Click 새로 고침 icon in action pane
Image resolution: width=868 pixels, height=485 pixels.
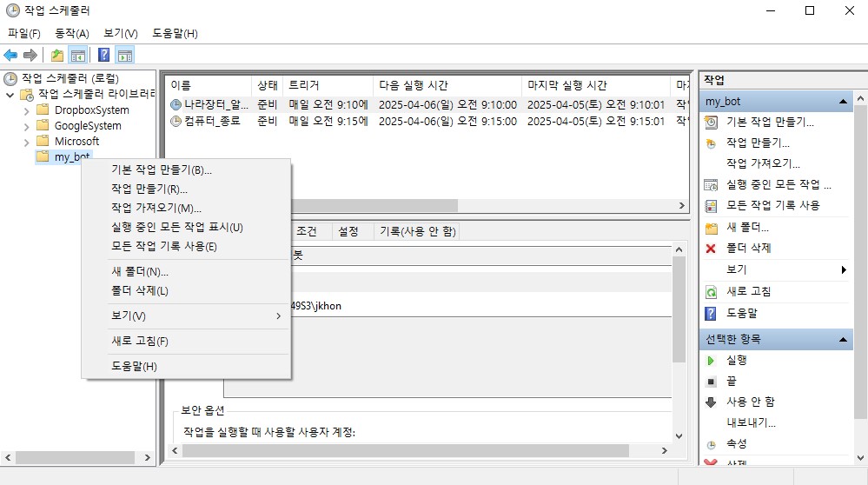(x=711, y=292)
